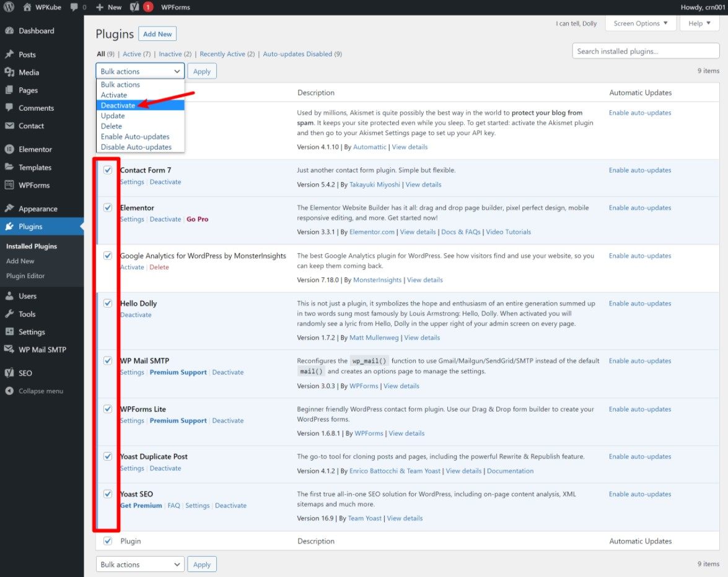728x577 pixels.
Task: Click the Posts pin icon
Action: click(x=9, y=54)
